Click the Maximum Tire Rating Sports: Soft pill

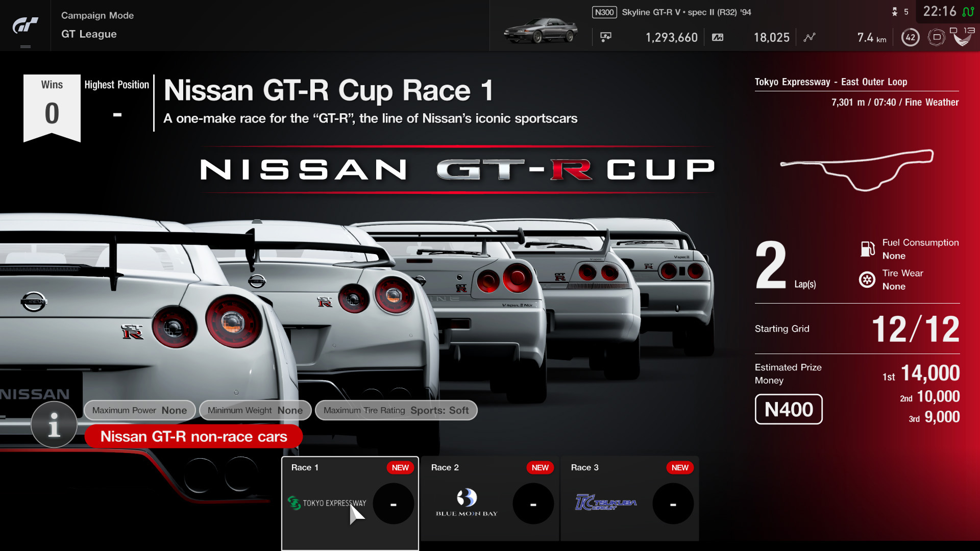396,410
